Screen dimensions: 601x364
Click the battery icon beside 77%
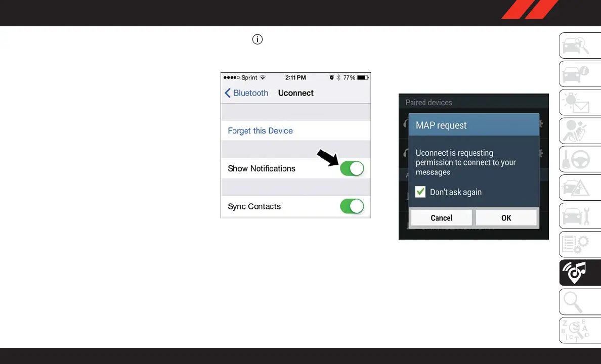[363, 77]
